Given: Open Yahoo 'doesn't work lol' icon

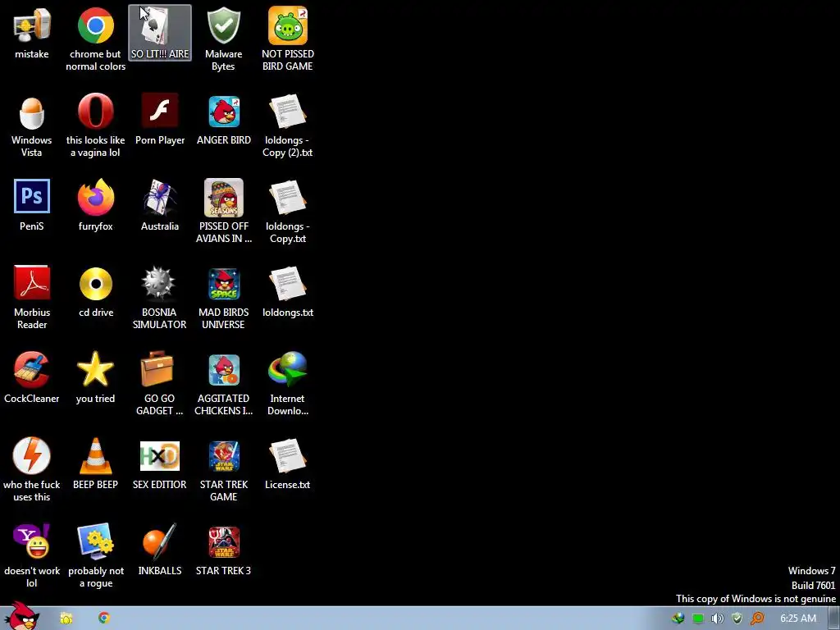Looking at the screenshot, I should pos(32,556).
